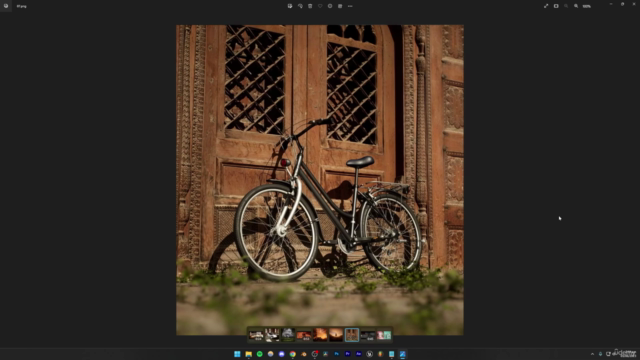Open Unreal Engine from the taskbar
This screenshot has width=640, height=360.
(x=369, y=354)
